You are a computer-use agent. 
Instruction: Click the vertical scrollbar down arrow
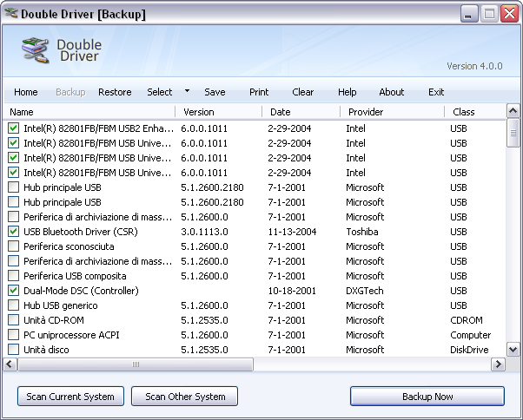513,350
